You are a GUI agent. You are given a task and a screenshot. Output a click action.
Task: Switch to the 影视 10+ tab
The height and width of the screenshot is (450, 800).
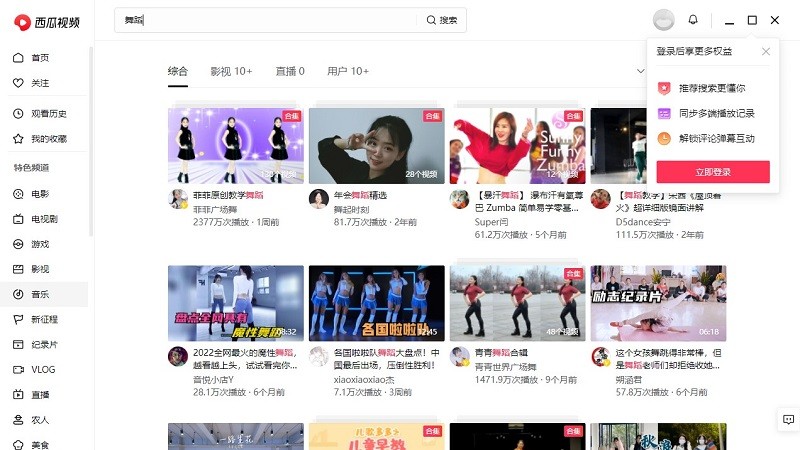click(231, 71)
